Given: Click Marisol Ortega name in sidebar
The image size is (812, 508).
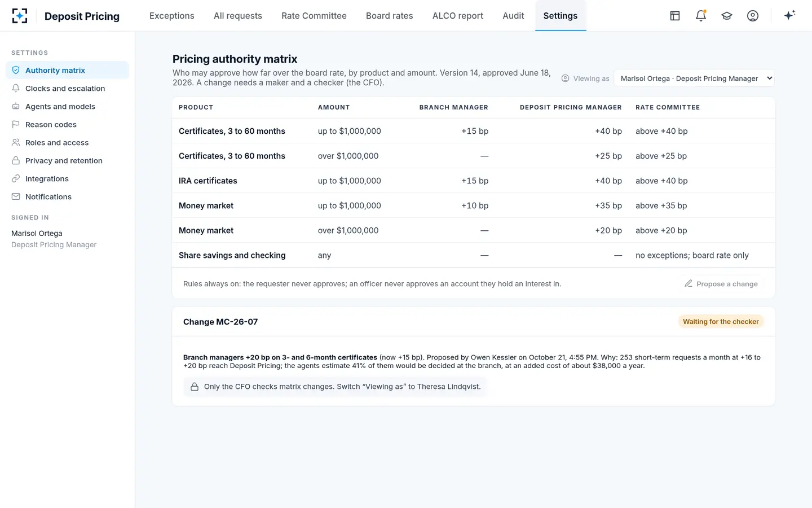Looking at the screenshot, I should coord(37,233).
